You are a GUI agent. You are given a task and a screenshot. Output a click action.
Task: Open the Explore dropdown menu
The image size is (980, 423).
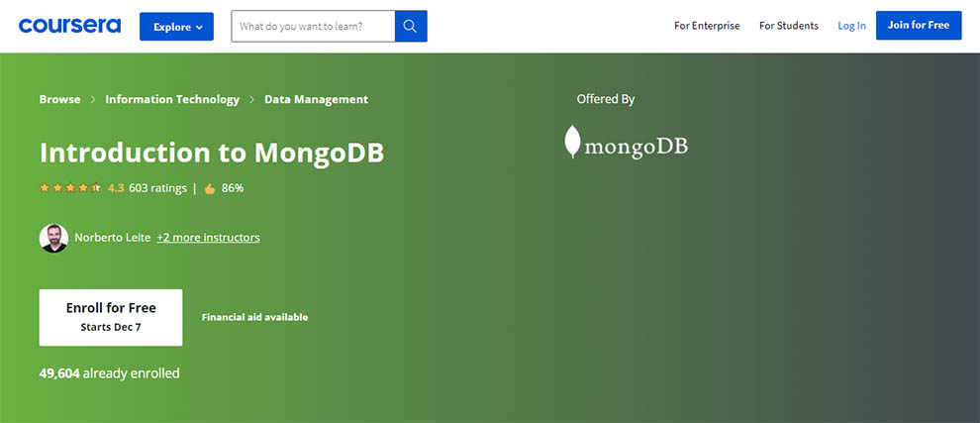pos(176,27)
